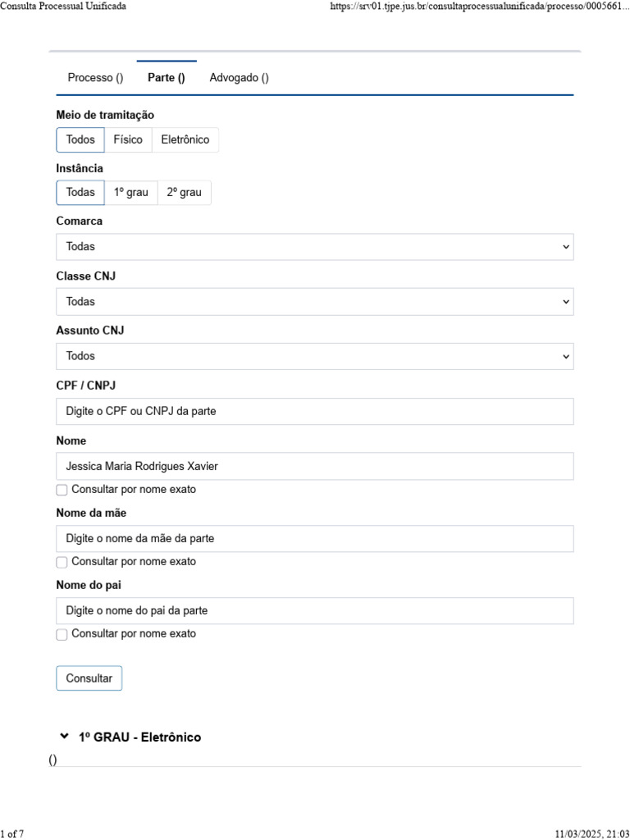Enable exact name search for Nome da mãe

tap(62, 562)
